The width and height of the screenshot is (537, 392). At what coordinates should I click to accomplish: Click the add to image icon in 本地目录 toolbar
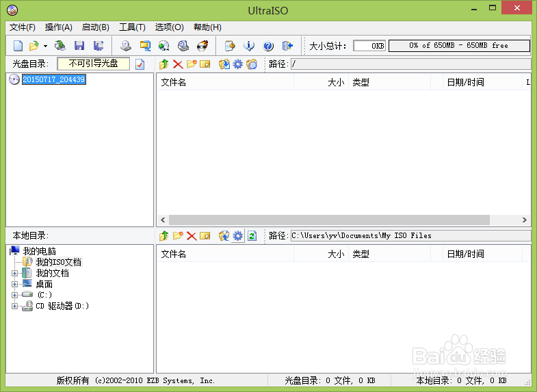(x=224, y=236)
